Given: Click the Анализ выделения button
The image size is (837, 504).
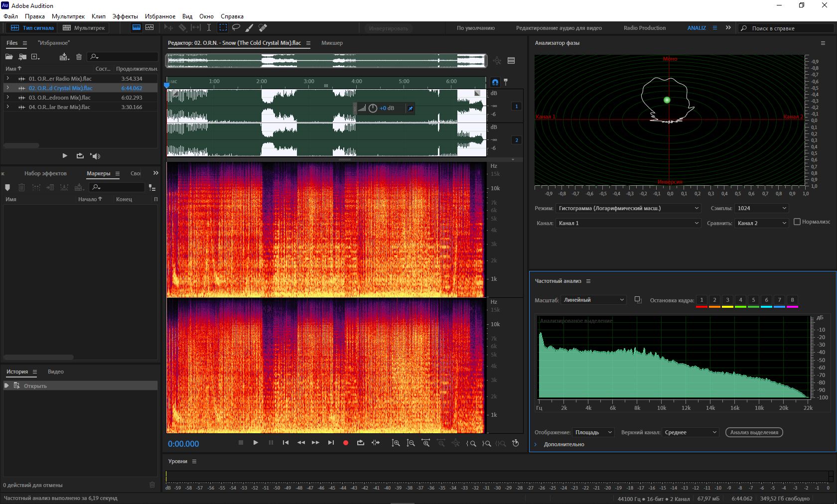Looking at the screenshot, I should [754, 432].
